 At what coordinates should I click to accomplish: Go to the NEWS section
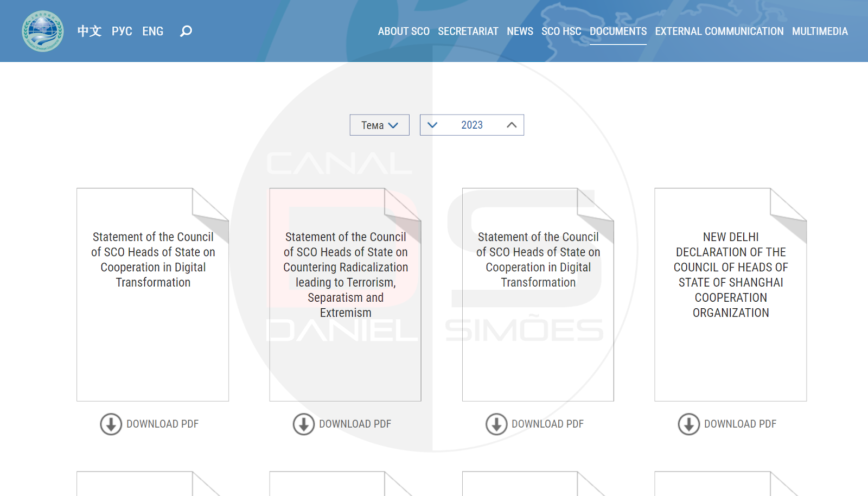(520, 31)
